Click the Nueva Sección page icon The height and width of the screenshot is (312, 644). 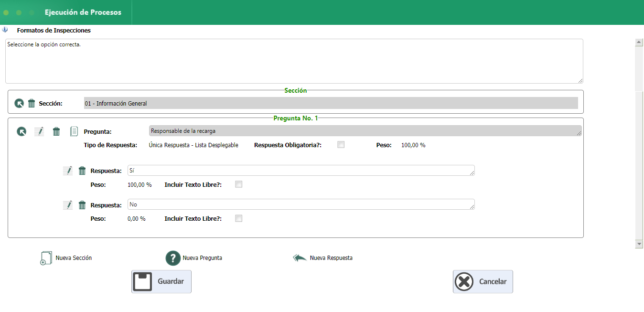[46, 258]
